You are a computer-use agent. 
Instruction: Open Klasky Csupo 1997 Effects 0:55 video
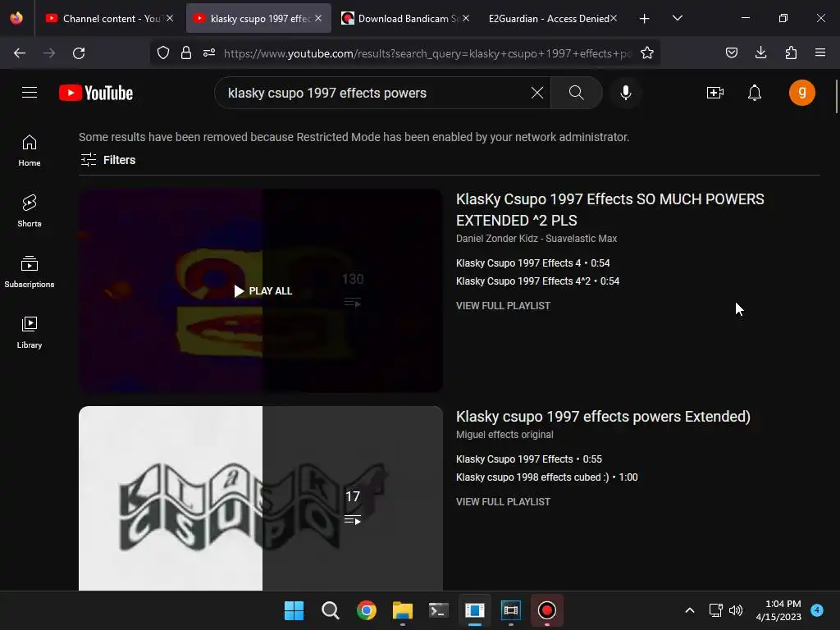[529, 459]
